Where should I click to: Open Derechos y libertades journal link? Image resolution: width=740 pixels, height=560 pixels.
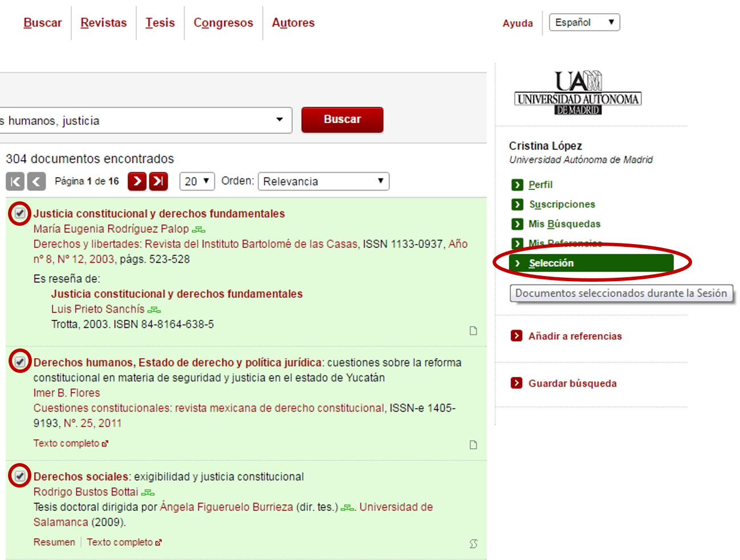(196, 244)
